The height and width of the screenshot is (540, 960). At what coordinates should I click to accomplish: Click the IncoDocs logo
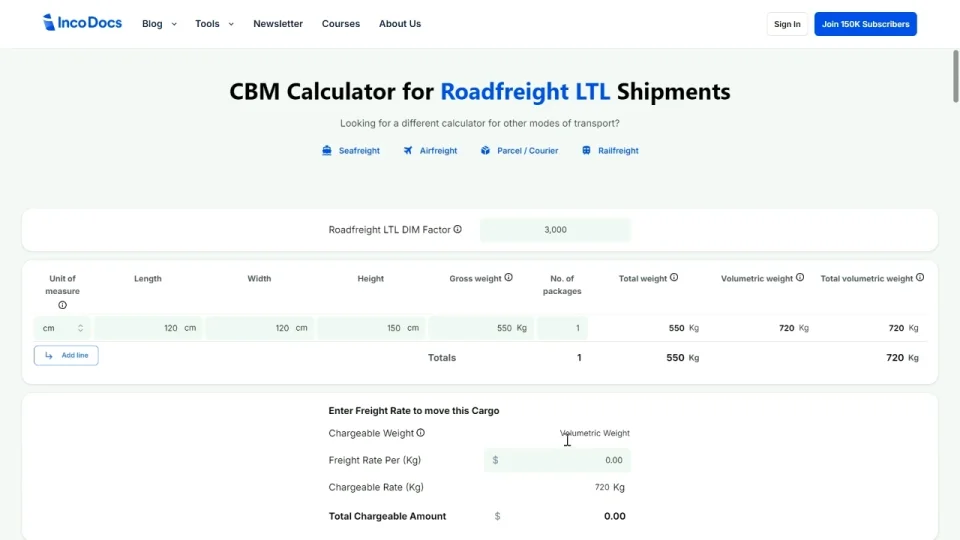click(x=82, y=23)
